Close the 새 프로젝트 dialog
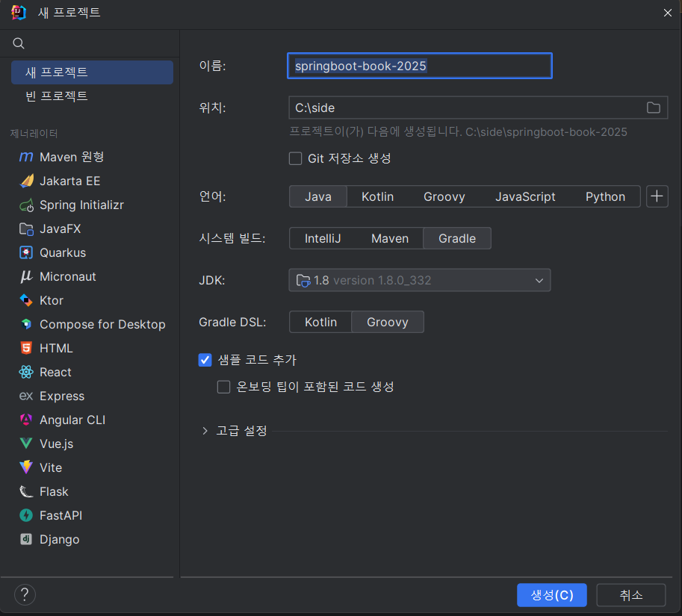Screen dimensions: 682x616 (x=668, y=13)
